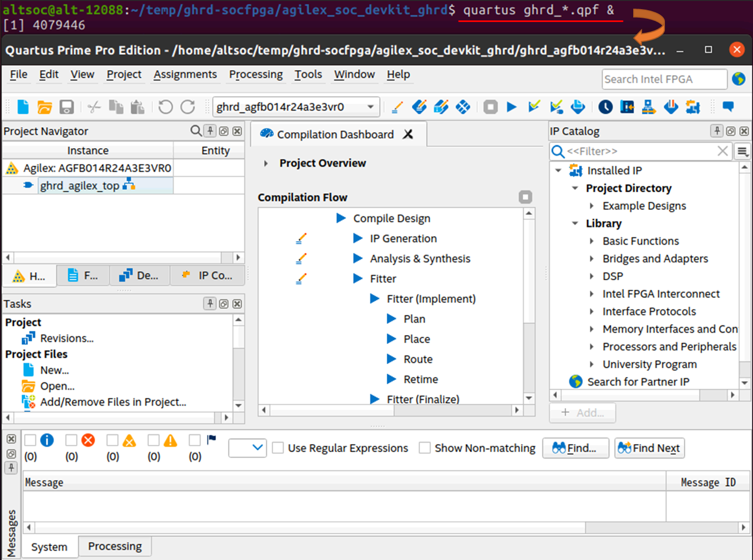Click the Project Navigator search magnifier icon

tap(196, 130)
